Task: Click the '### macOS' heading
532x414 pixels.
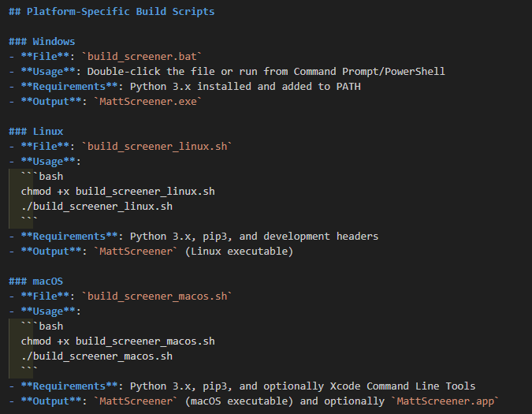Action: coord(36,282)
